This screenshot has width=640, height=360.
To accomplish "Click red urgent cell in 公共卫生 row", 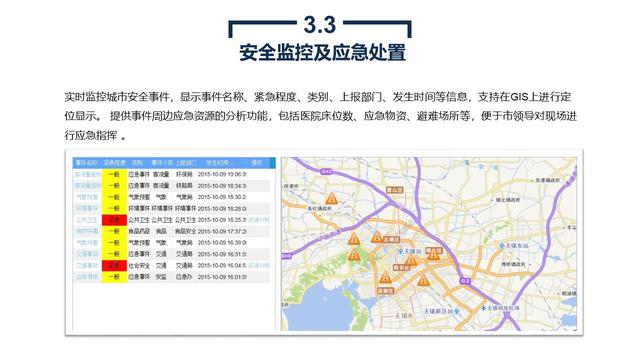I will [x=114, y=220].
